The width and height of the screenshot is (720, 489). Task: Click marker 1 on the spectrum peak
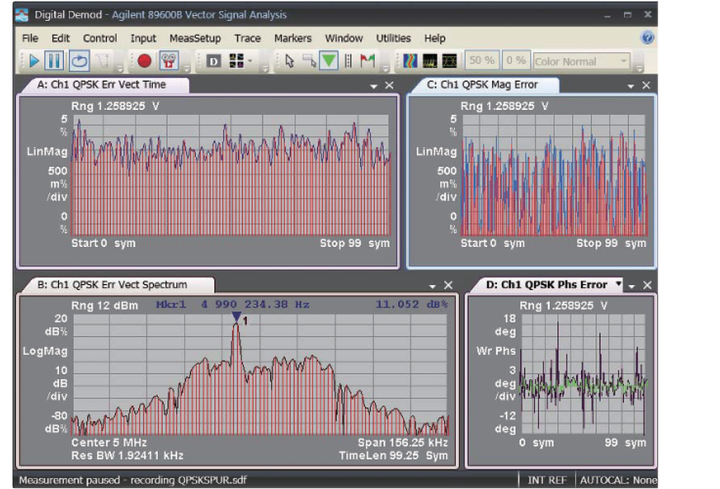coord(236,318)
